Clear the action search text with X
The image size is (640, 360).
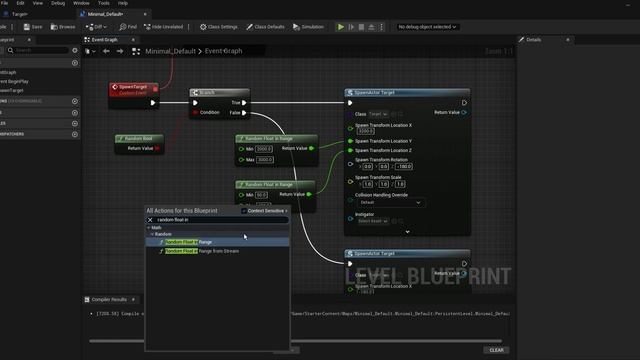[x=150, y=220]
